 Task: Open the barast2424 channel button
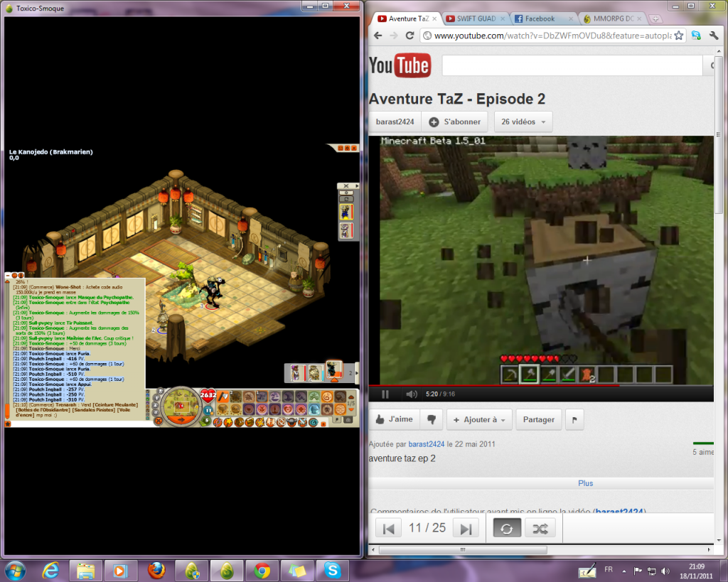(x=395, y=122)
